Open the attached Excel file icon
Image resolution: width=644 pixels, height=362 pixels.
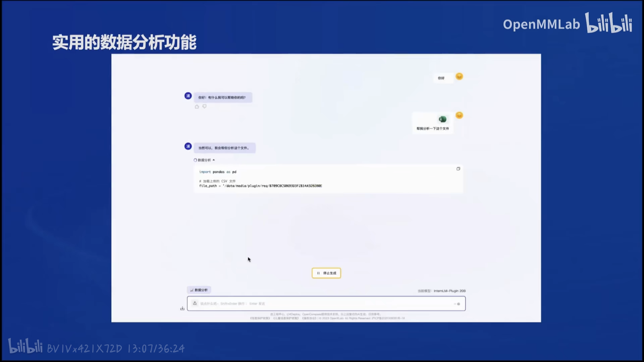442,119
